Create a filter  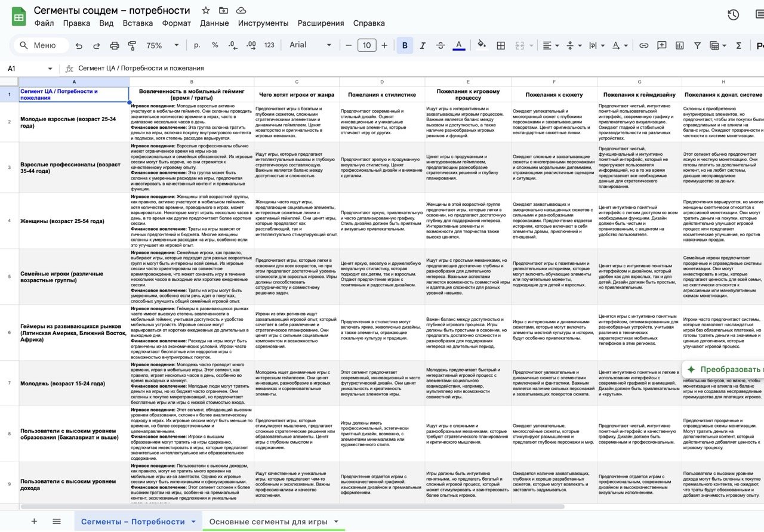point(697,45)
